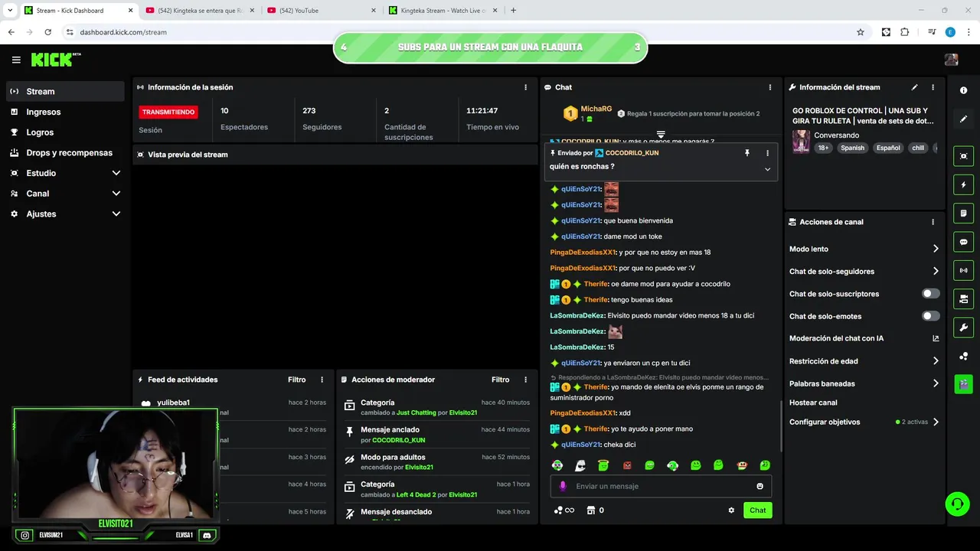Open Chat de solo-seguidores options
980x551 pixels.
(x=864, y=271)
